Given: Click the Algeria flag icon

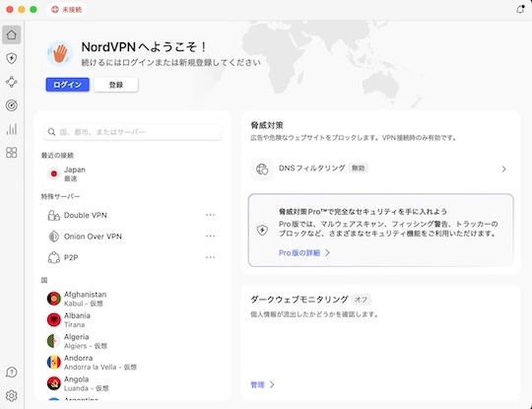Looking at the screenshot, I should (53, 341).
